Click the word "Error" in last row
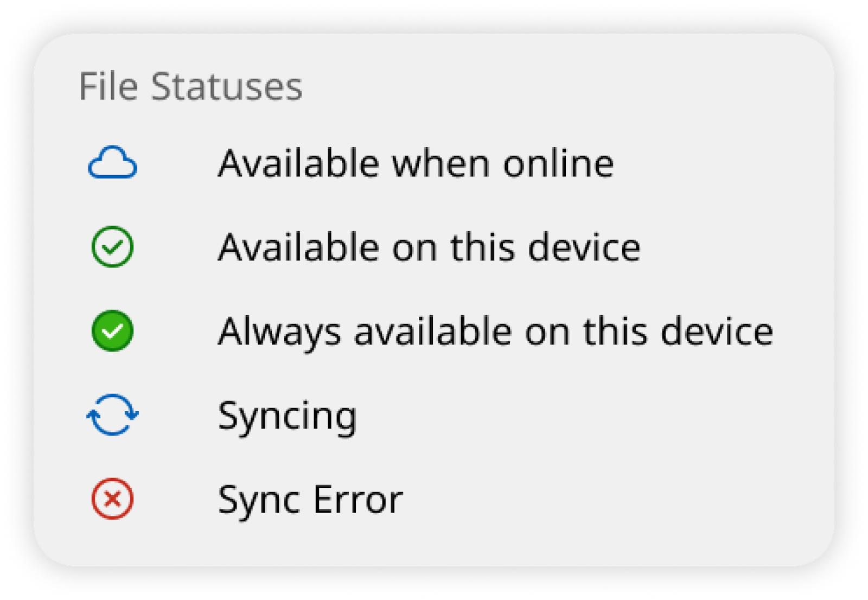 (358, 500)
